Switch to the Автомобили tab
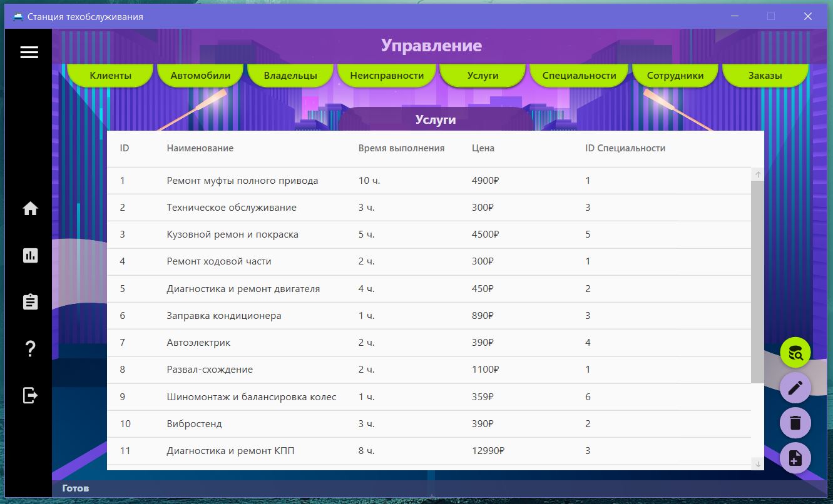Screen dimensions: 833x504 (201, 76)
